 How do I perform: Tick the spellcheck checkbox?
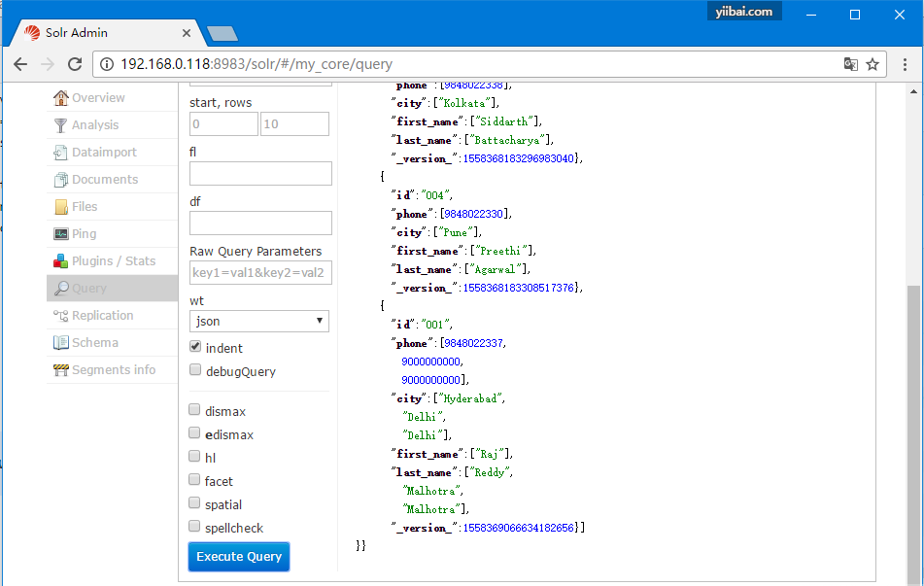195,527
